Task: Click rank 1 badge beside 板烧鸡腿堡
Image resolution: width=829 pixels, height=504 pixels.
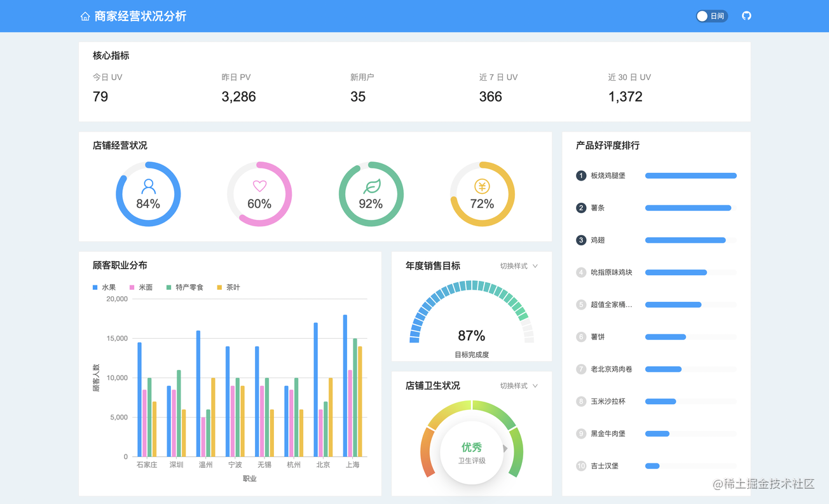Action: tap(580, 176)
